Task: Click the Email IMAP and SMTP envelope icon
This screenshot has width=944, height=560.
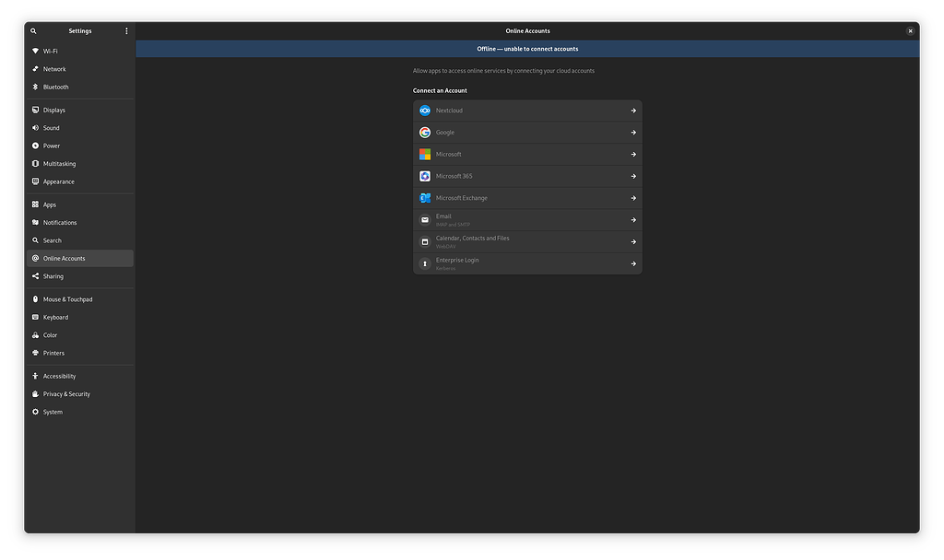Action: click(424, 219)
